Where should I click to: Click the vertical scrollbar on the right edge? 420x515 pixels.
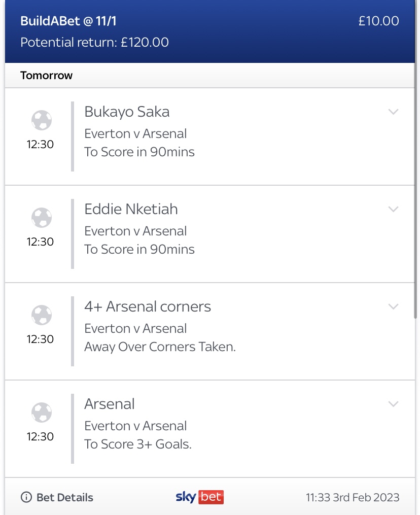[415, 190]
